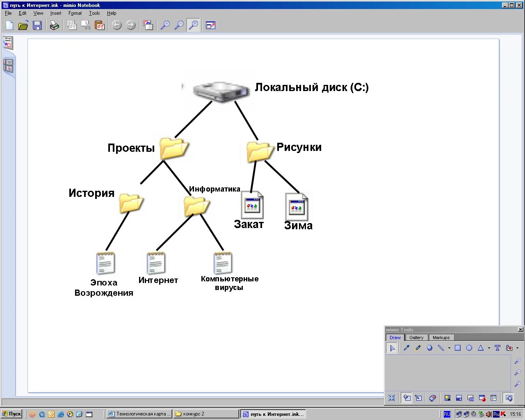Select the Triangle shape tool
Viewport: 525px width, 420px height.
click(x=481, y=348)
